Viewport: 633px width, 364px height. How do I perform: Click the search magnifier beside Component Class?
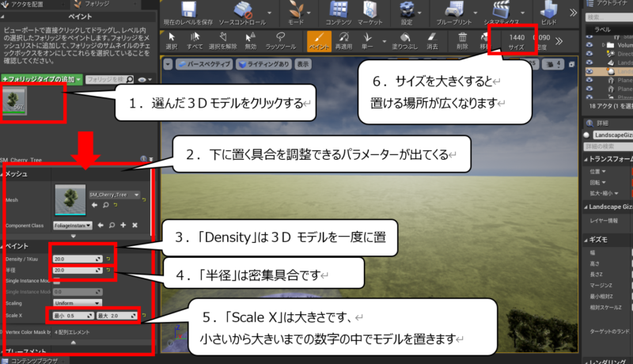(112, 226)
